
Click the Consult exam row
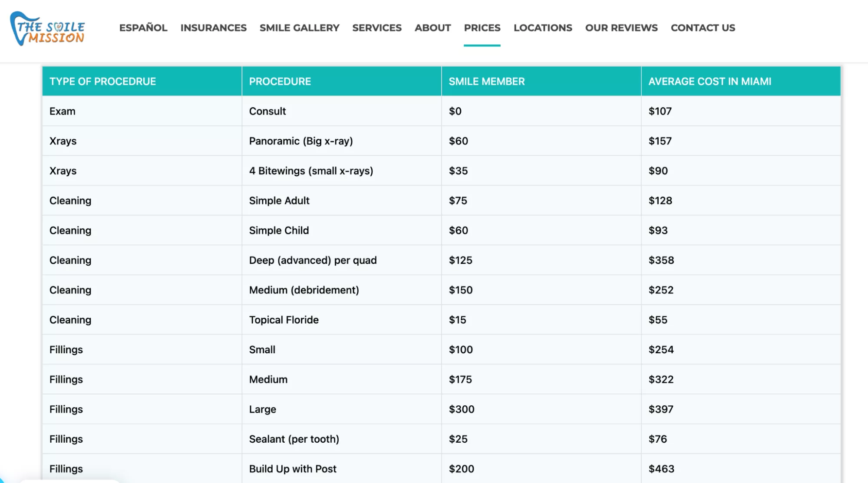267,111
